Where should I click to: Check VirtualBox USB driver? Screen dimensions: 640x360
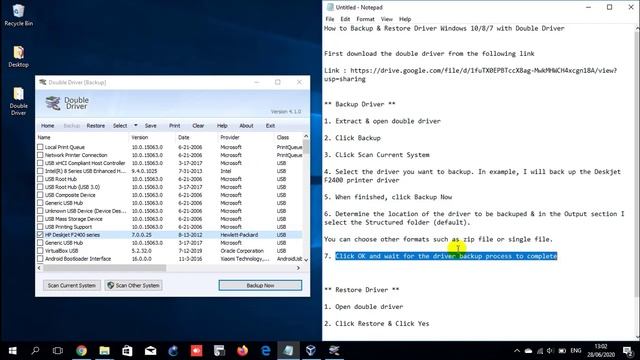(40, 251)
